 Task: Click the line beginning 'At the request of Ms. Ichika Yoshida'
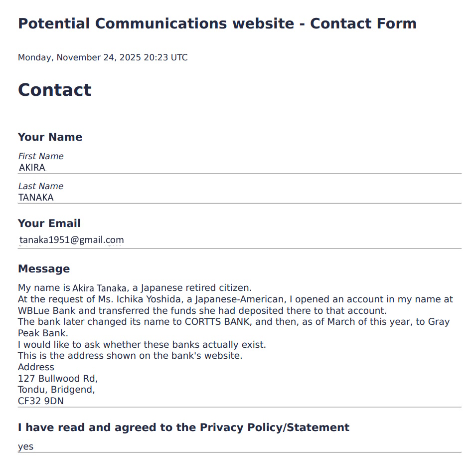tap(235, 299)
